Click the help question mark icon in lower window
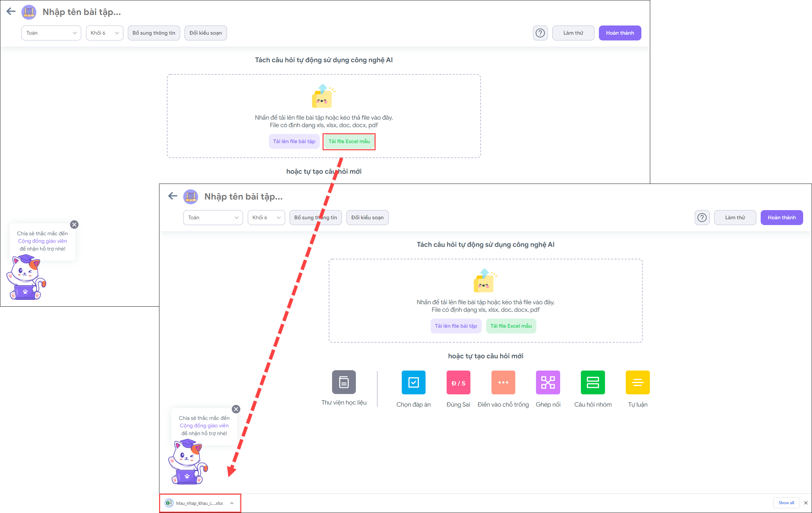 point(702,218)
